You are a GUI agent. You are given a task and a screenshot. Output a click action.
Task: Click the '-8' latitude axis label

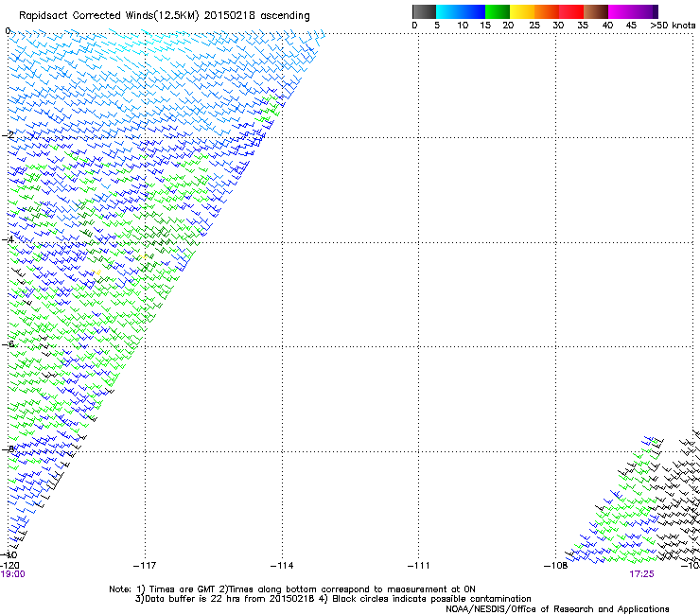(x=8, y=448)
